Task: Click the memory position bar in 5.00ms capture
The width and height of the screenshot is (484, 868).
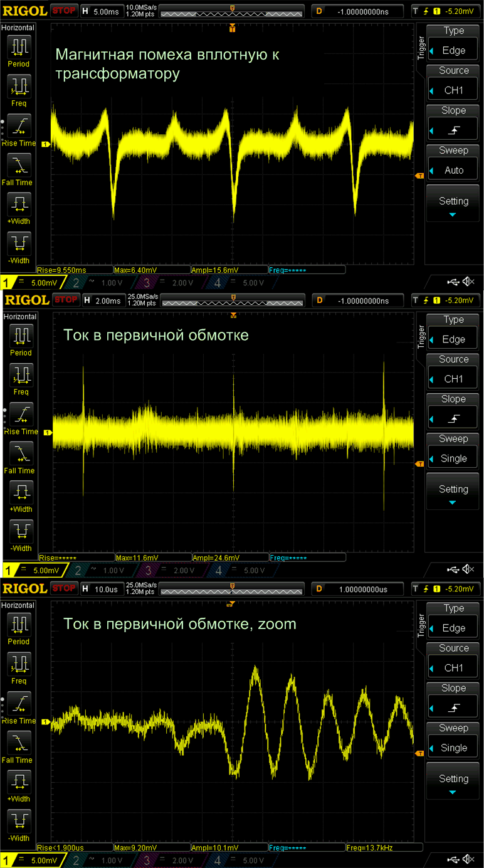Action: (233, 11)
